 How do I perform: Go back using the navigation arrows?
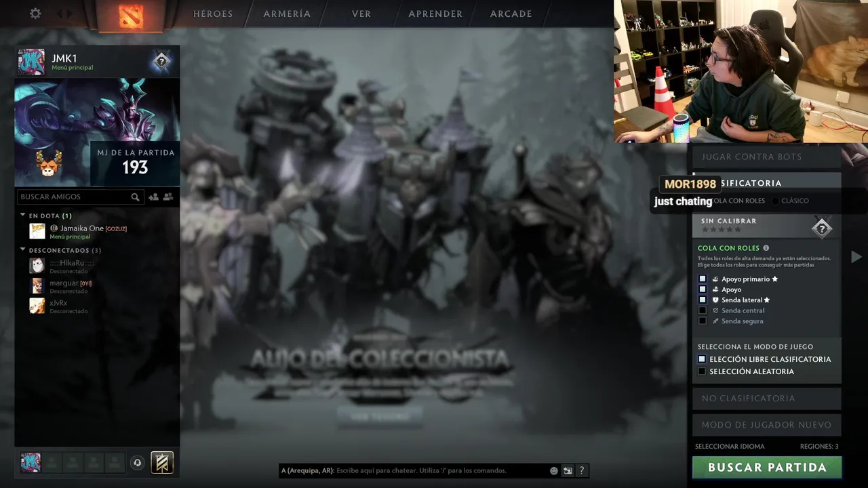point(59,14)
